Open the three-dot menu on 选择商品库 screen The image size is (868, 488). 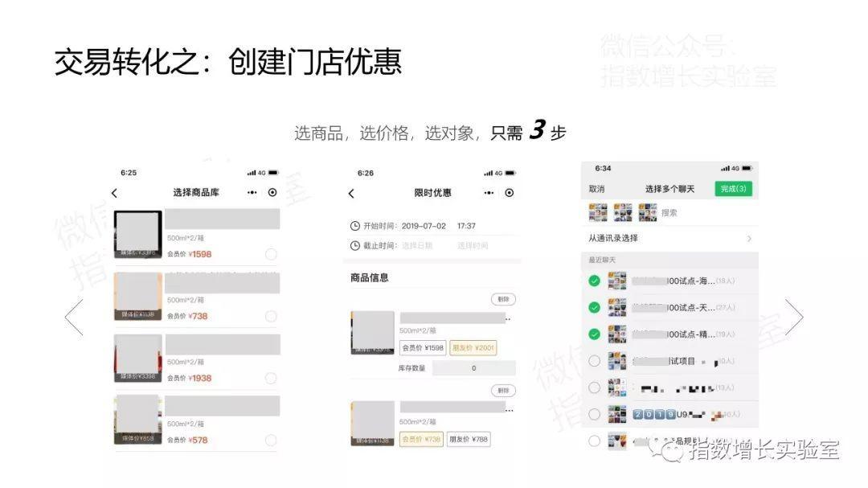coord(252,193)
